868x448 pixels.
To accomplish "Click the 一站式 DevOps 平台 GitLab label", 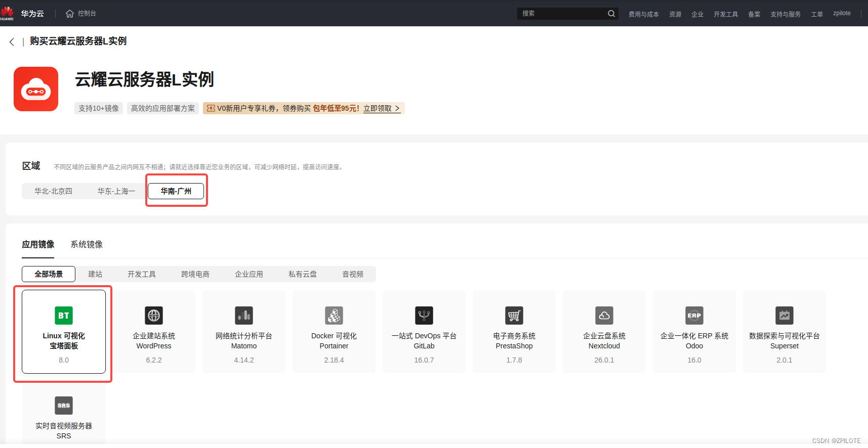I will 424,341.
